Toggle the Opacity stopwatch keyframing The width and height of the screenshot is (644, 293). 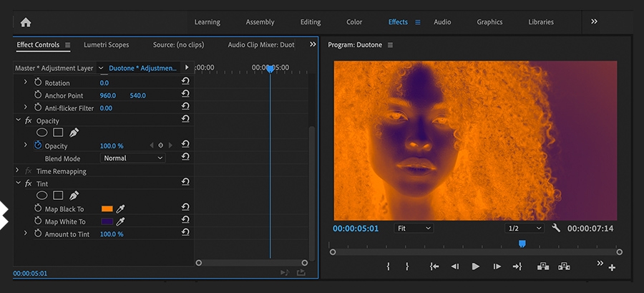[38, 145]
